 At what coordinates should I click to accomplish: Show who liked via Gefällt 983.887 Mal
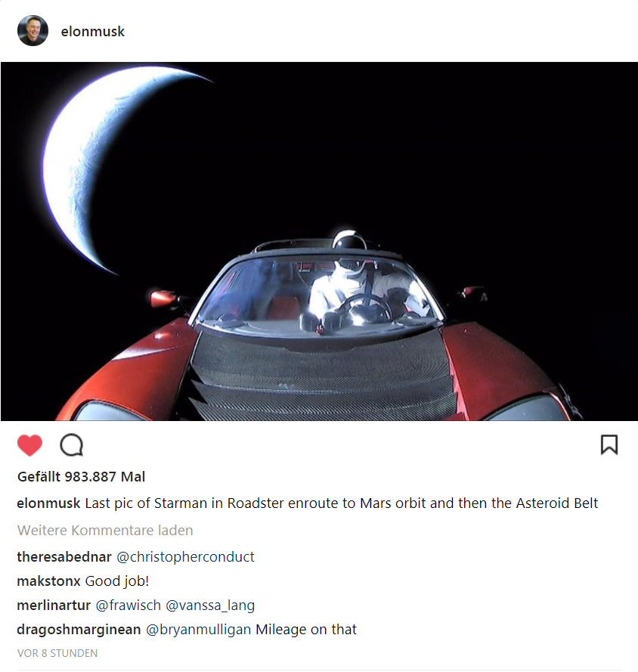click(81, 476)
